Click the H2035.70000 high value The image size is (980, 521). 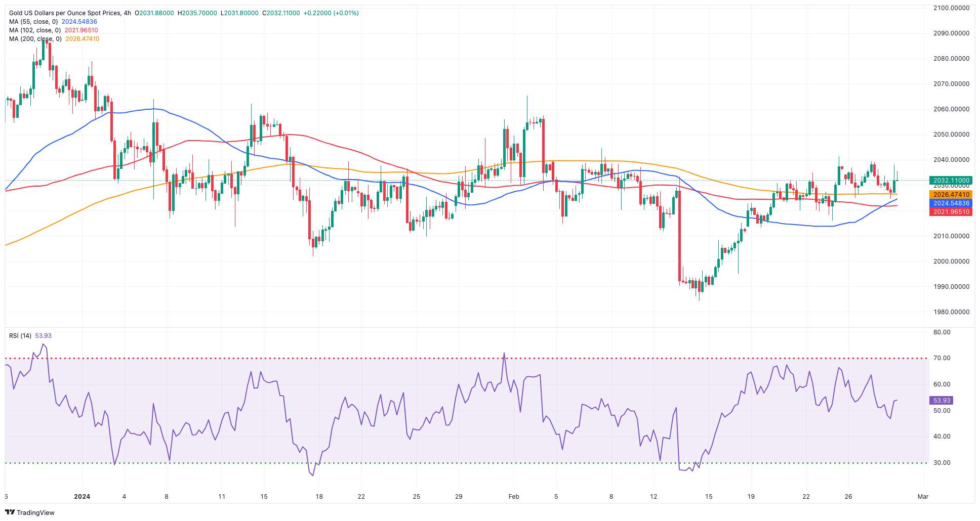pos(197,13)
